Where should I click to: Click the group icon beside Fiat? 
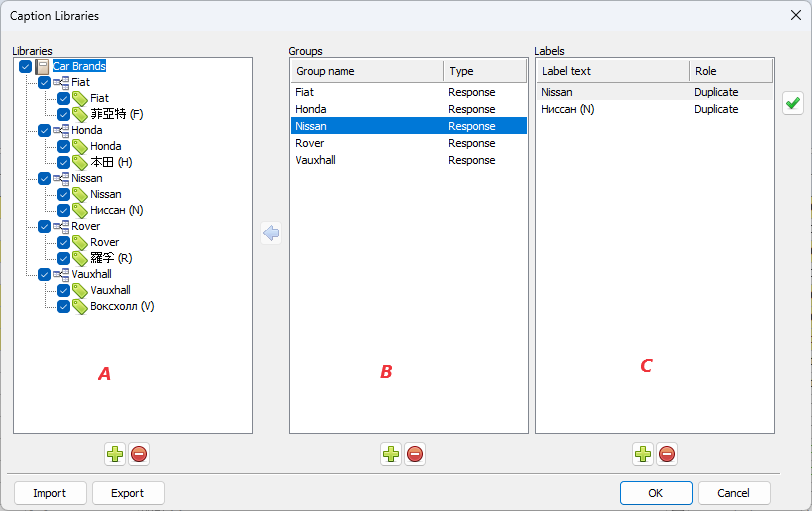(x=61, y=82)
